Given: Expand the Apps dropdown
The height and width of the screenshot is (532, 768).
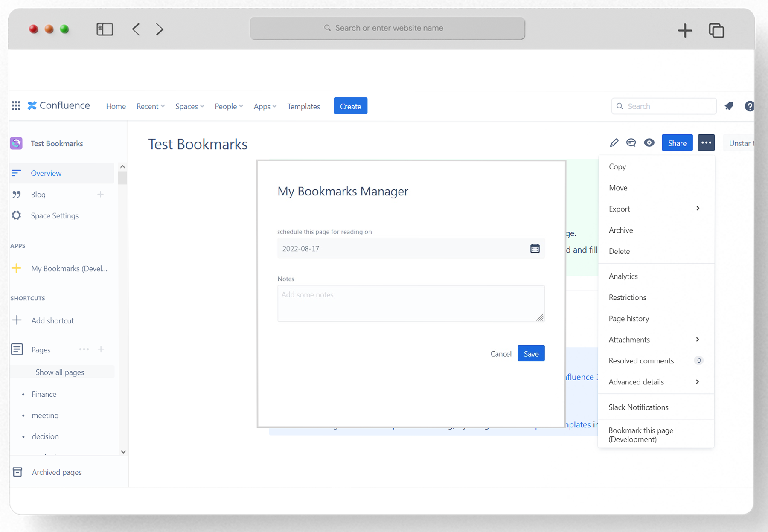Looking at the screenshot, I should [x=265, y=106].
